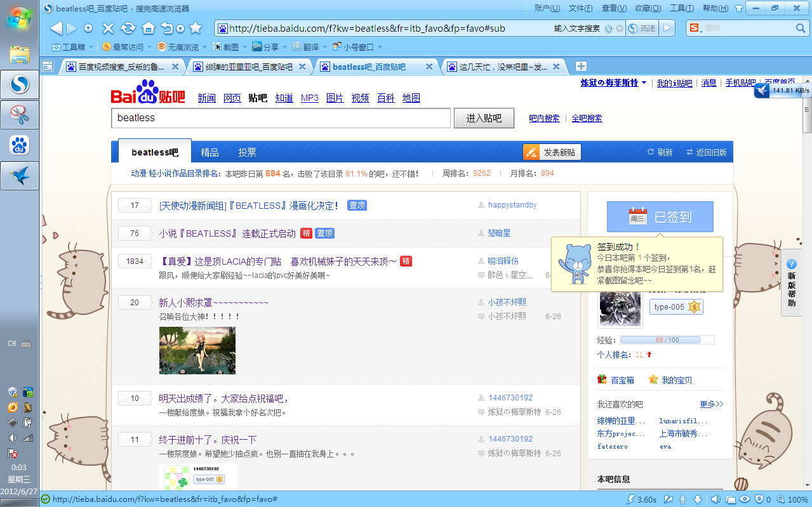Click the user avatar image in sidebar
Image resolution: width=812 pixels, height=507 pixels.
point(620,310)
